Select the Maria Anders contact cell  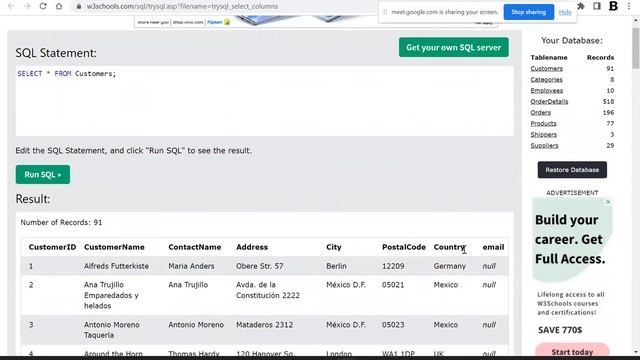pyautogui.click(x=191, y=266)
